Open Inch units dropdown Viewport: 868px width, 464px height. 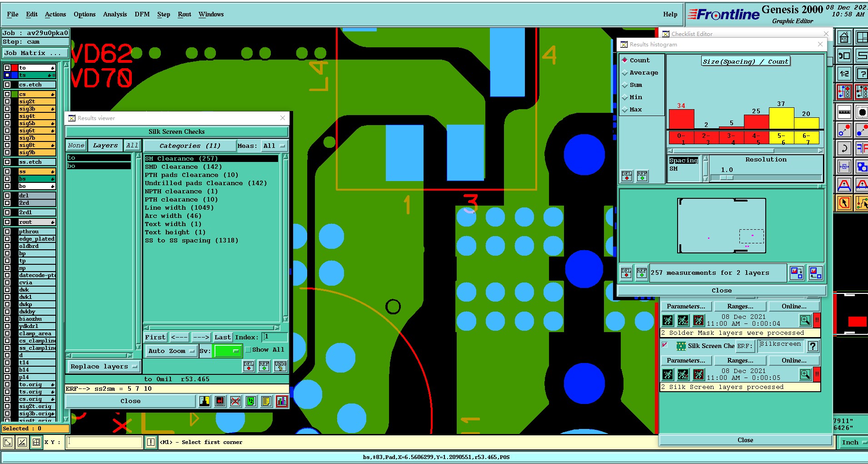[x=853, y=442]
